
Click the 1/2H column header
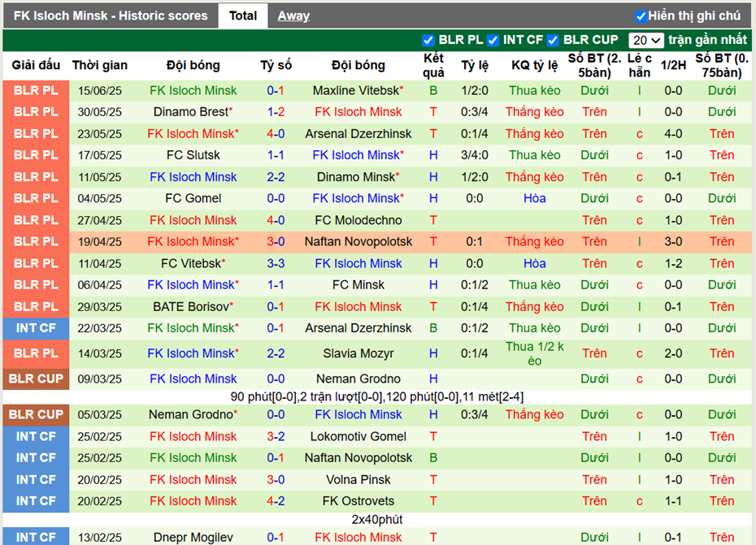pos(673,65)
